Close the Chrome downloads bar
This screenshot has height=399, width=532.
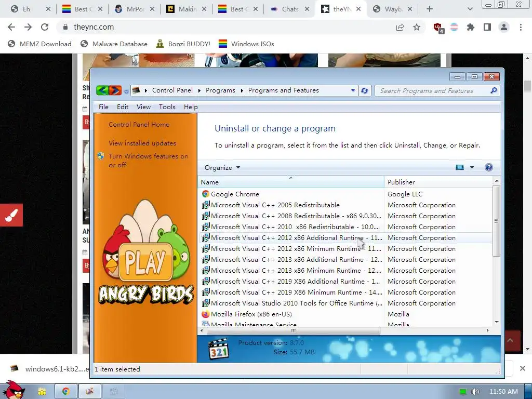[523, 368]
